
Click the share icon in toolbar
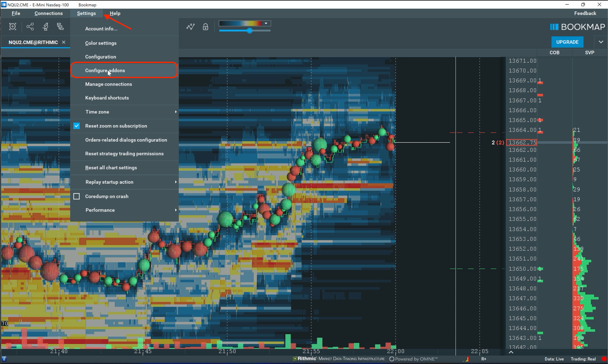click(x=30, y=27)
